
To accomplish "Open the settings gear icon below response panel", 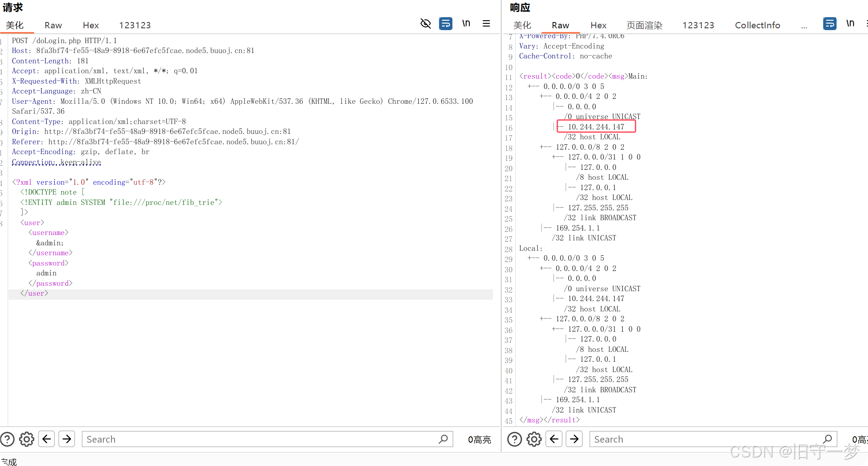I will pyautogui.click(x=534, y=439).
